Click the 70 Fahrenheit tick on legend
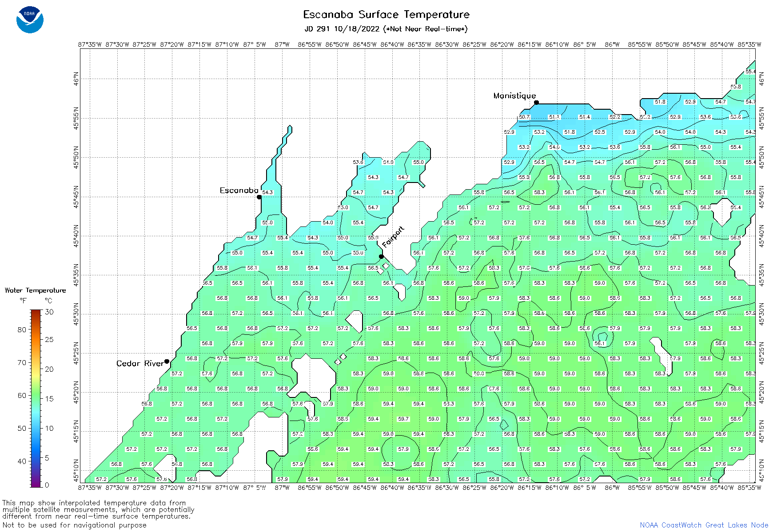This screenshot has width=773, height=532. pyautogui.click(x=22, y=362)
